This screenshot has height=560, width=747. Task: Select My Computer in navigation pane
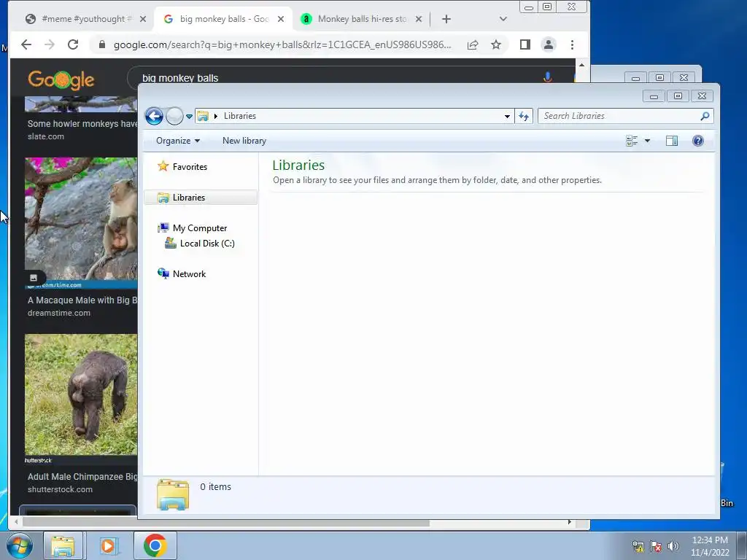[200, 228]
